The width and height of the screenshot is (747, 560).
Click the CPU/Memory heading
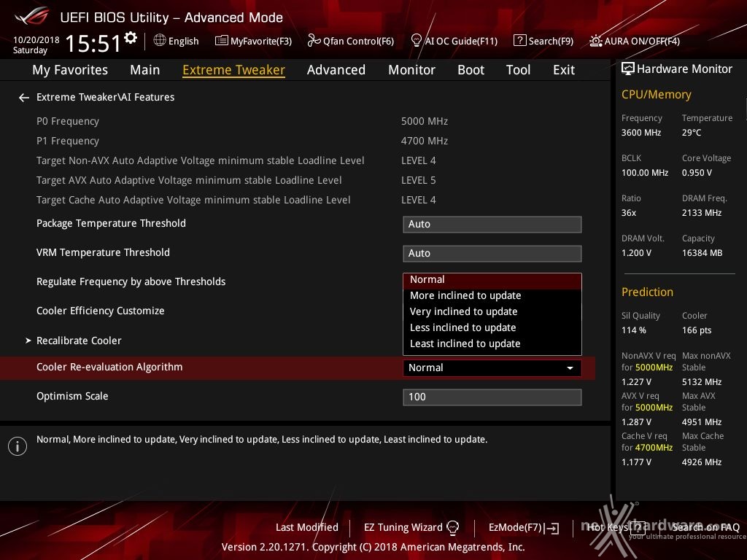[x=656, y=95]
